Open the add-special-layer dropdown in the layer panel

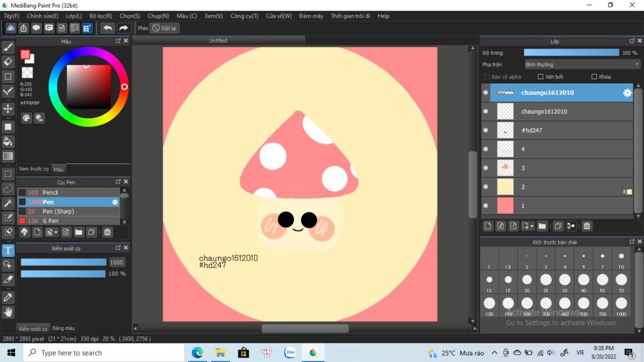point(528,226)
